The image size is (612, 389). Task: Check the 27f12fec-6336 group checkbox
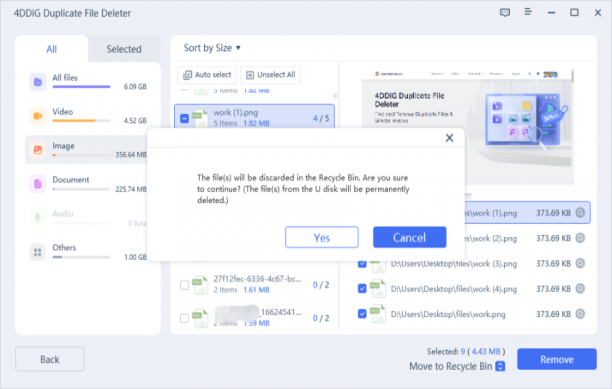pos(184,285)
